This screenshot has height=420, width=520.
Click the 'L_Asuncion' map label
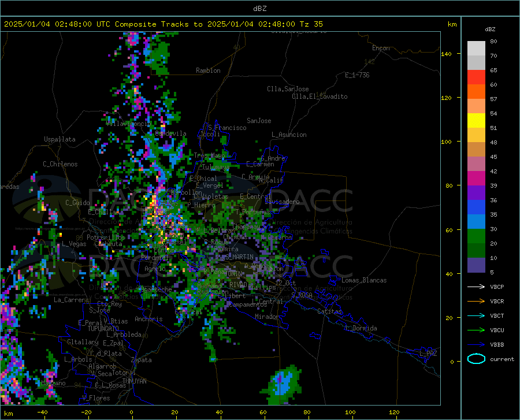click(x=289, y=135)
